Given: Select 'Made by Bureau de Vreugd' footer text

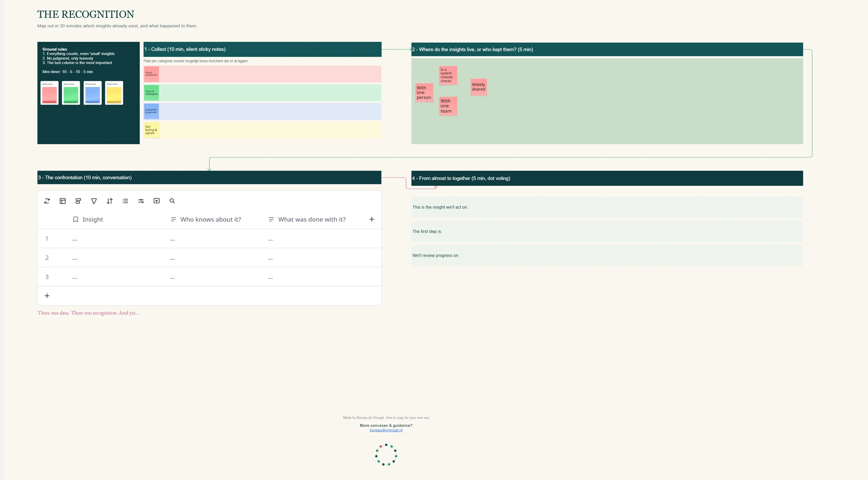Looking at the screenshot, I should tap(386, 418).
